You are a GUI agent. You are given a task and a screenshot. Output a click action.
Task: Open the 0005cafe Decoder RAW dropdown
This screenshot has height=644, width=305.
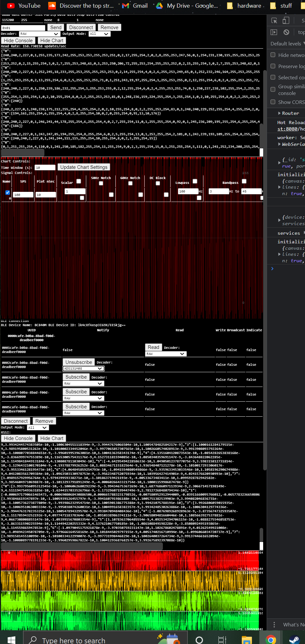coord(83,413)
